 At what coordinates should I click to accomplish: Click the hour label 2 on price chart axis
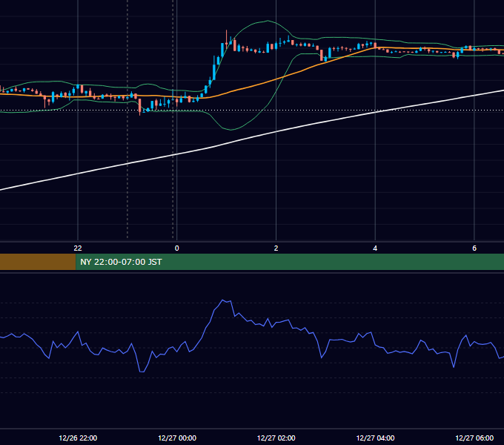(x=276, y=248)
